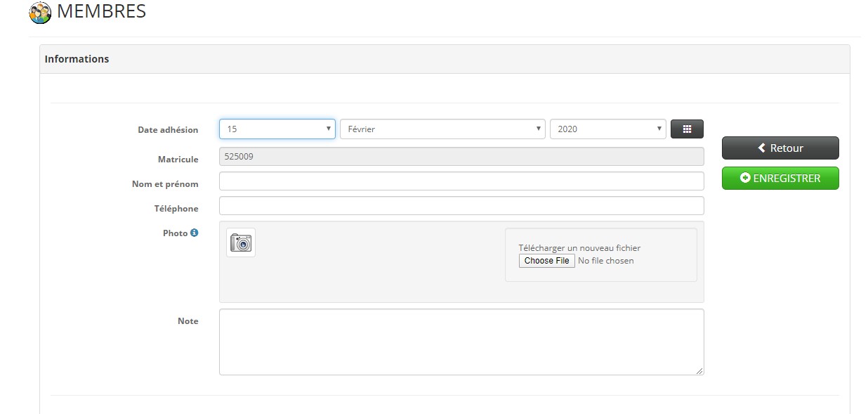Click the camera photo placeholder icon

[241, 242]
